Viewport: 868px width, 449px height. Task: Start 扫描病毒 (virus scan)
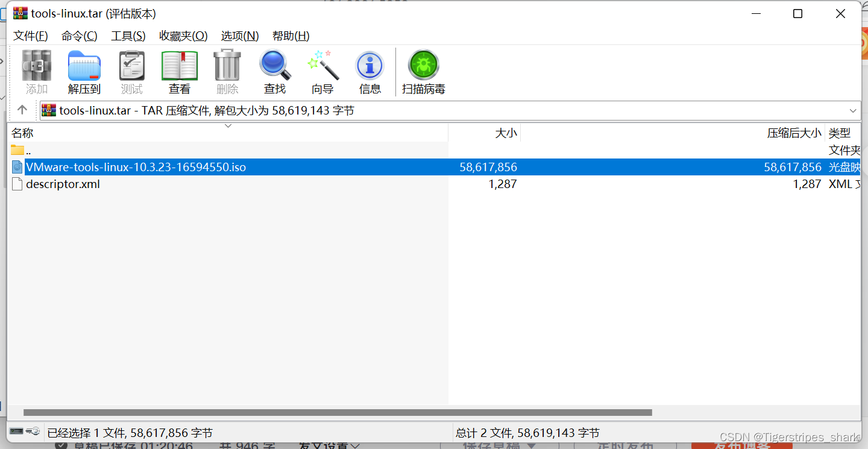click(x=423, y=71)
